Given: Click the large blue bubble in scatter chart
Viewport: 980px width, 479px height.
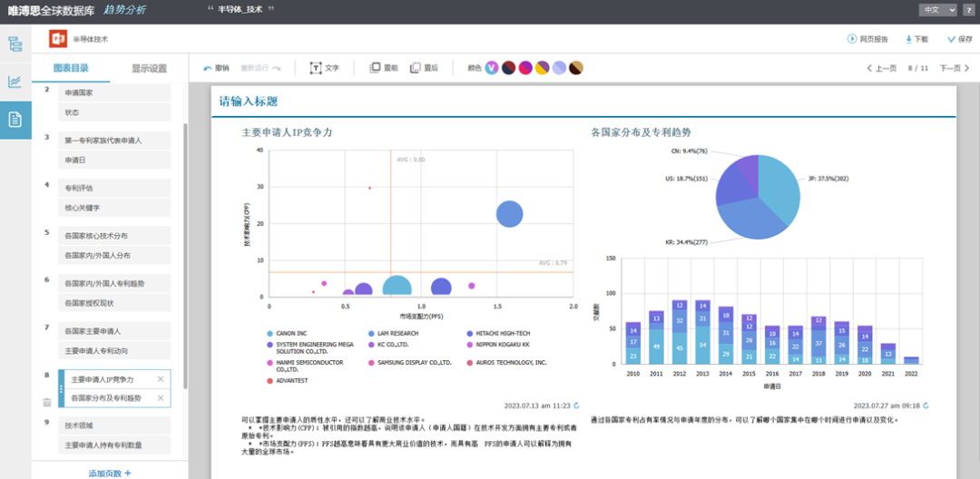Looking at the screenshot, I should 509,213.
